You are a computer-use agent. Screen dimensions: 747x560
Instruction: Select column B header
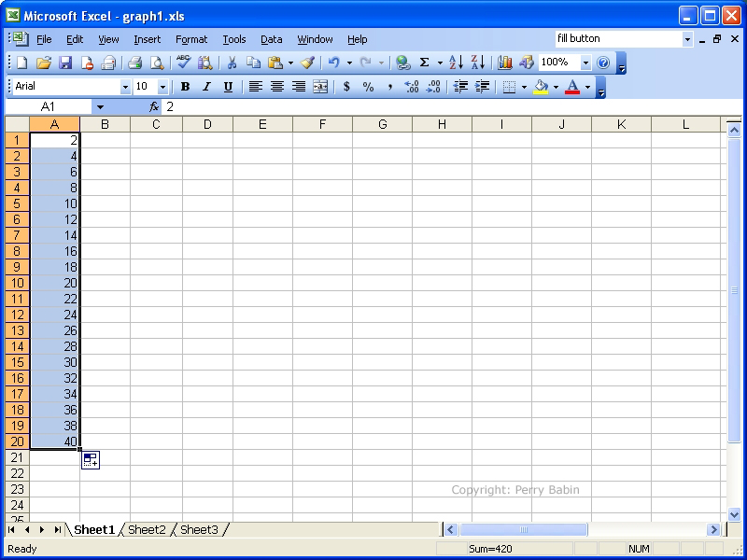click(105, 125)
